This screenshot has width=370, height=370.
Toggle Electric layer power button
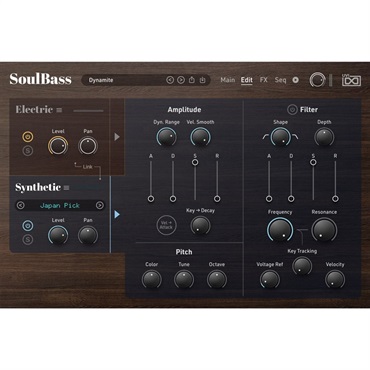click(28, 137)
